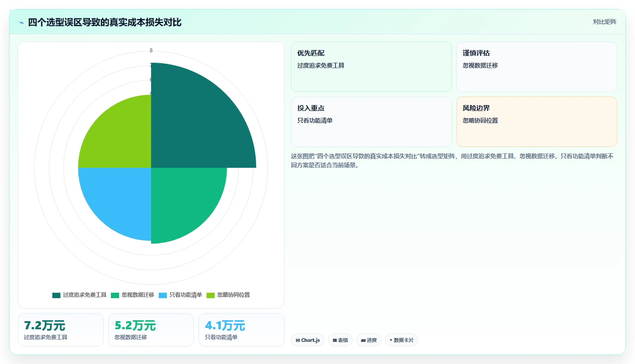Click the 忽视数据迁移 label under 5.2万元

coord(131,337)
